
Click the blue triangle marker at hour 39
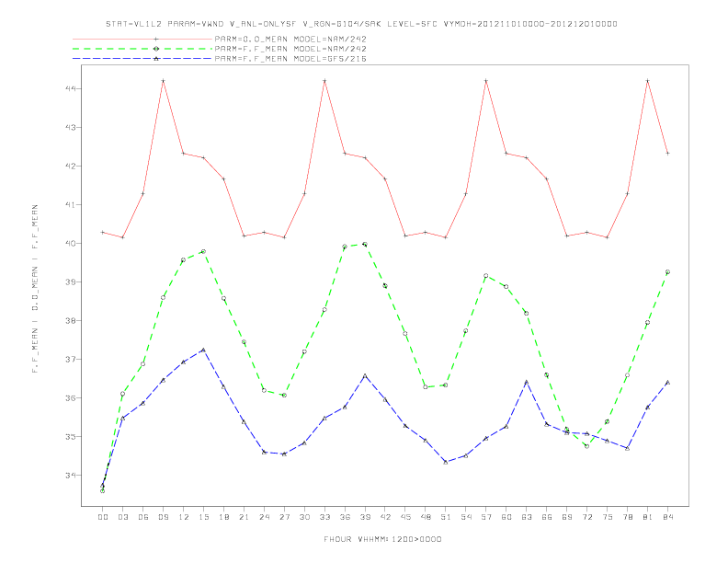(x=365, y=375)
